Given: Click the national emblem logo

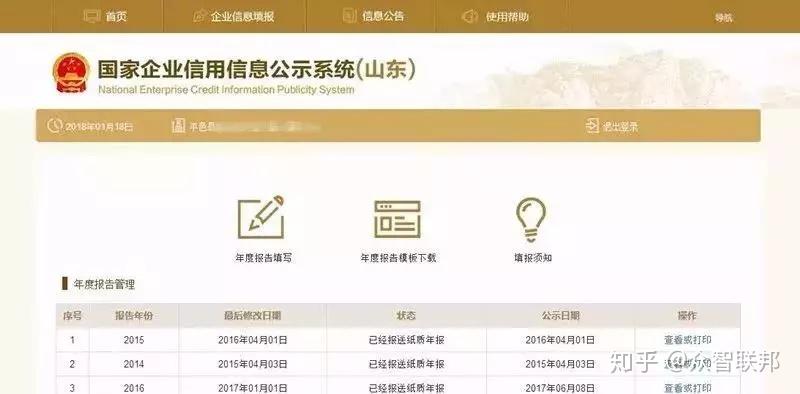Looking at the screenshot, I should [71, 73].
